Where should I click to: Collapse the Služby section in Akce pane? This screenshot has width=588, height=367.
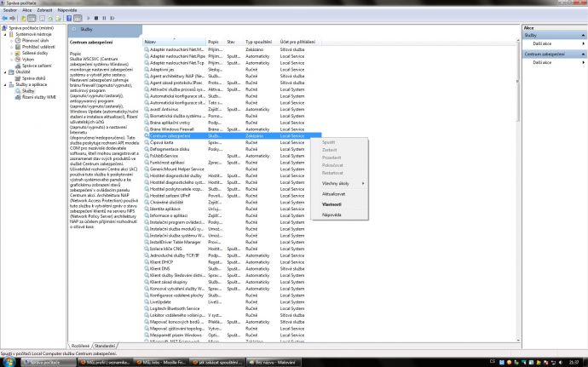[x=583, y=35]
